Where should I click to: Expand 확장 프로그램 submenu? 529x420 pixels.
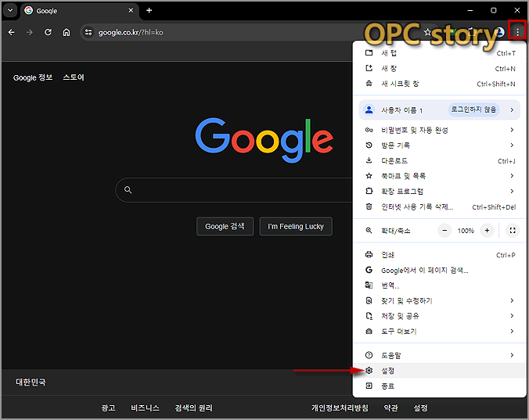(x=439, y=191)
